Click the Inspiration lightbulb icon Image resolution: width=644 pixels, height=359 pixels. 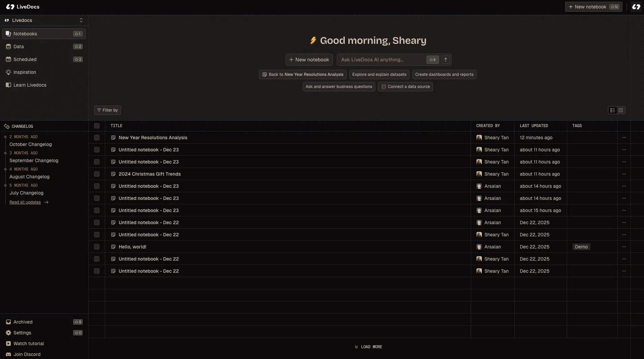(8, 72)
